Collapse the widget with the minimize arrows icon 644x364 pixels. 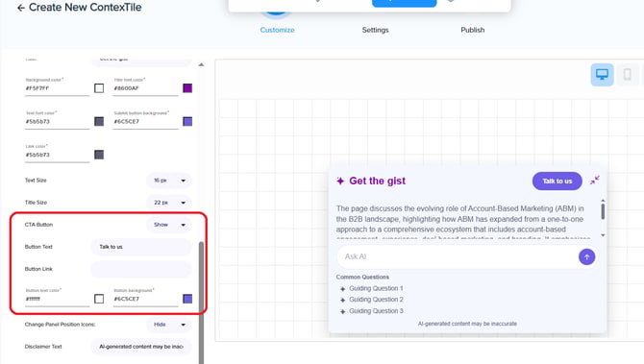tap(595, 181)
